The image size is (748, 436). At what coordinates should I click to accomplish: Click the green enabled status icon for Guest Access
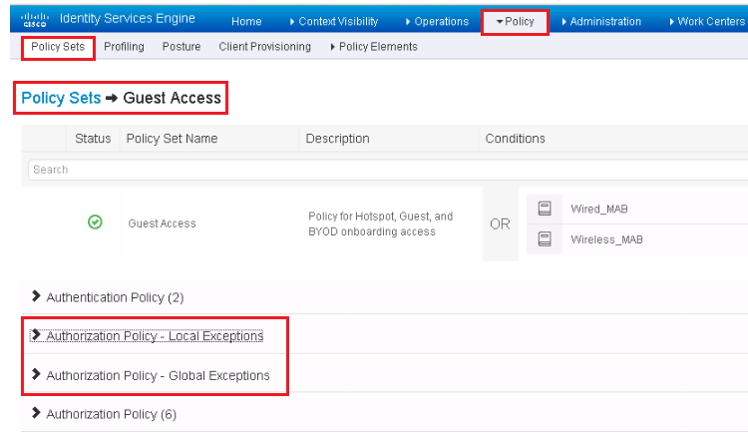[95, 222]
